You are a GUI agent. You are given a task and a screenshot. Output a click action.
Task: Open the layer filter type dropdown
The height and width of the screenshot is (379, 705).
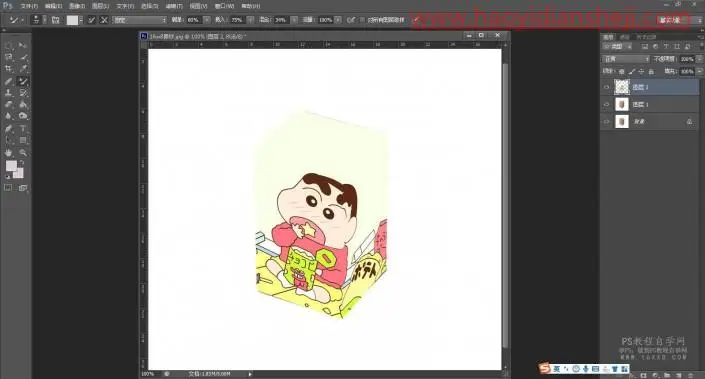pyautogui.click(x=617, y=46)
